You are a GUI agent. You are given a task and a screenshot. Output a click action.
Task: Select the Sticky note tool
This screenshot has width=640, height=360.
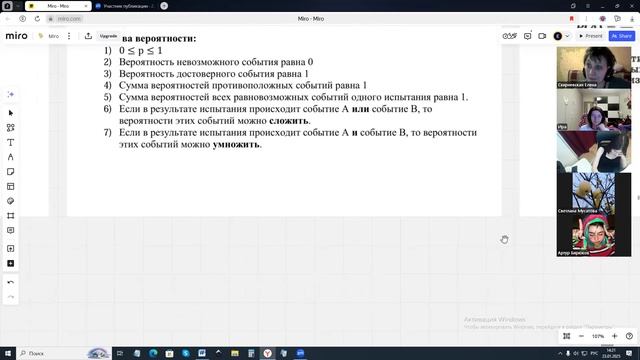(11, 172)
